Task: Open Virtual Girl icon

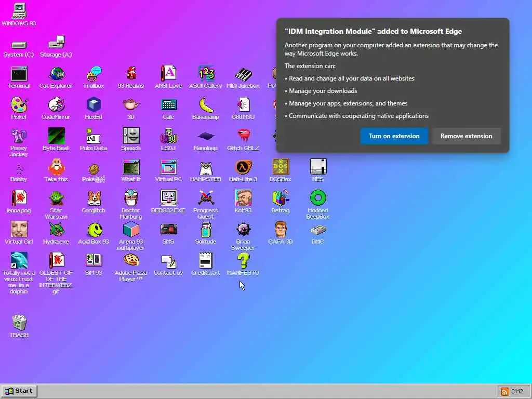Action: tap(19, 230)
